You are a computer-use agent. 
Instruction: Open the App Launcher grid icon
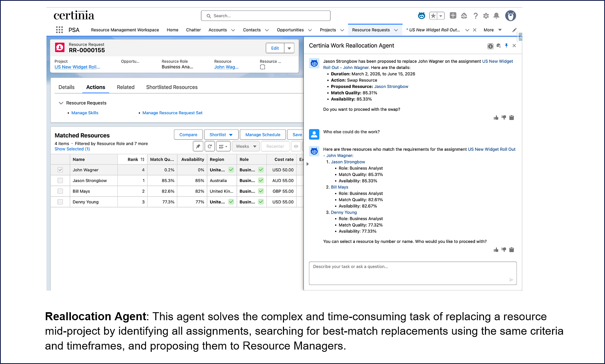[x=59, y=30]
